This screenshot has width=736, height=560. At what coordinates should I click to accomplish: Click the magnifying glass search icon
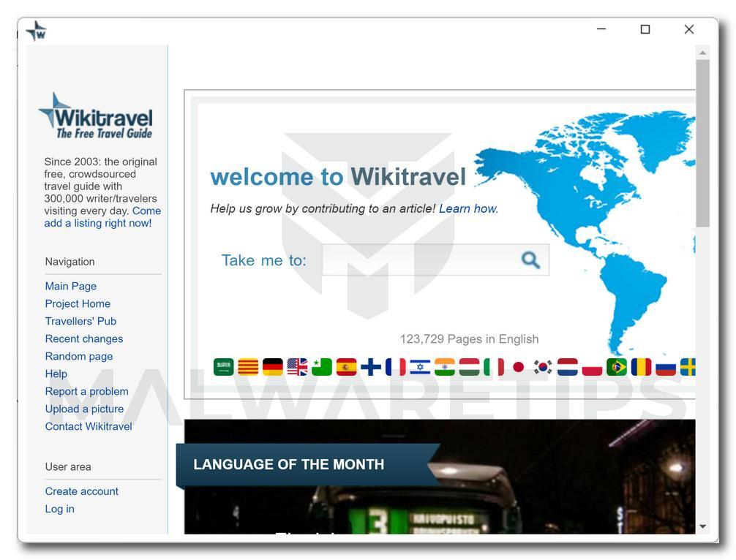tap(529, 260)
